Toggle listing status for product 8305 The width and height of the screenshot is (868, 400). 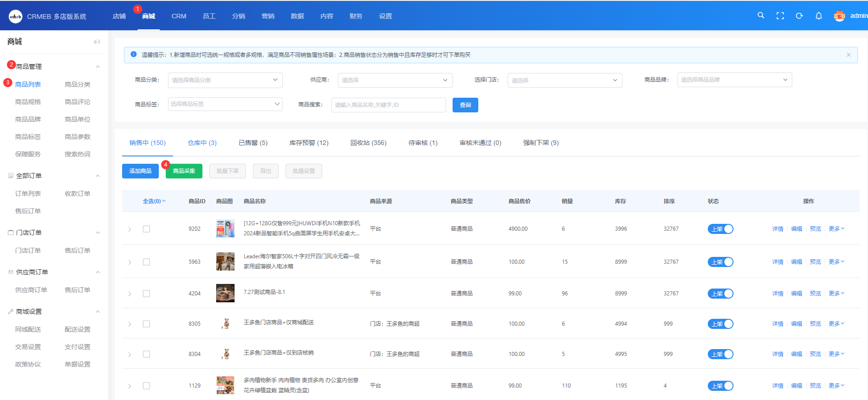coord(720,324)
